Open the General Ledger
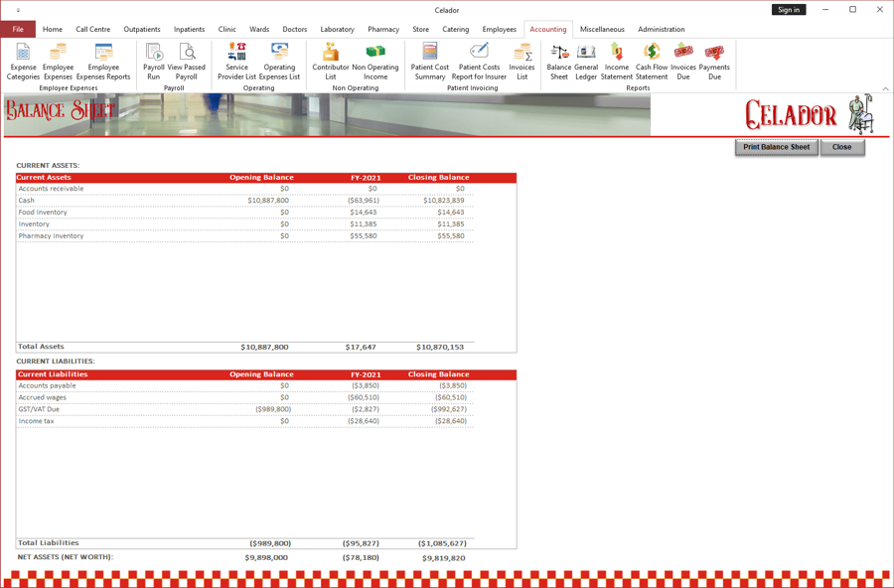This screenshot has height=588, width=894. point(585,62)
